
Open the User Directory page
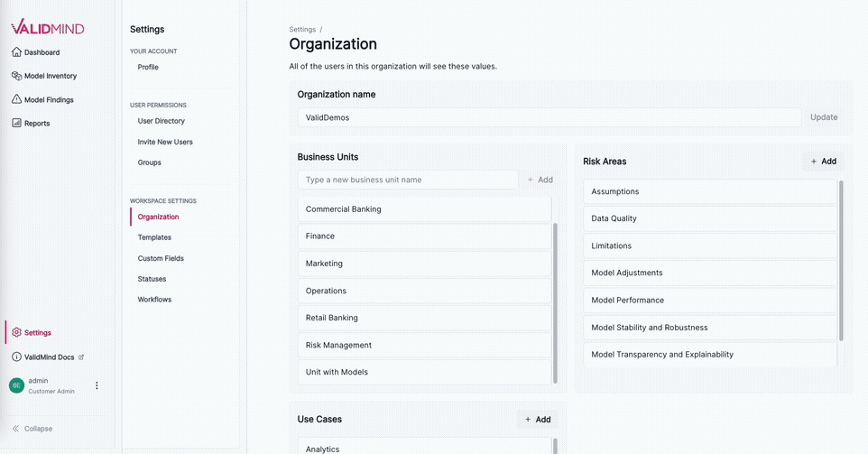point(161,121)
